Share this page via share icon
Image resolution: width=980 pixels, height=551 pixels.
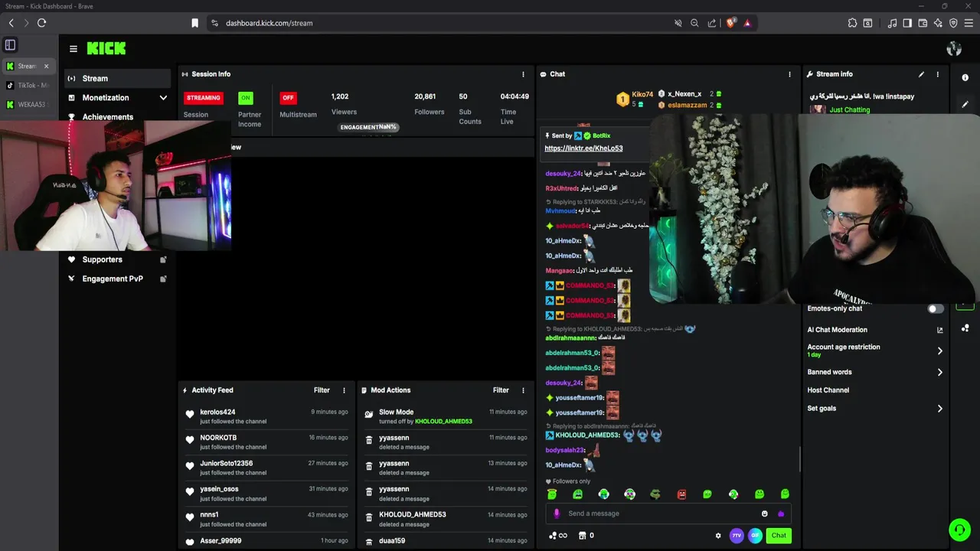point(712,23)
